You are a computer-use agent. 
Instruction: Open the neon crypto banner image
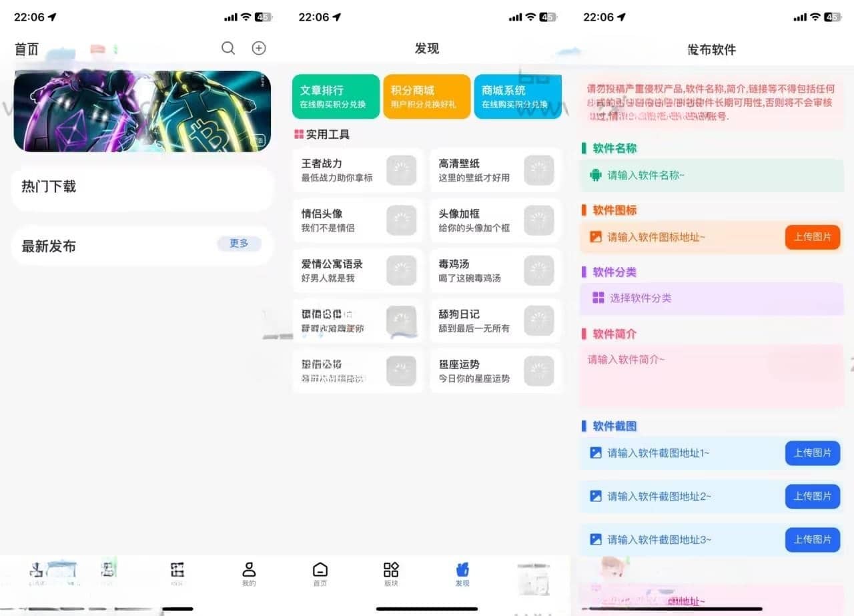[142, 111]
